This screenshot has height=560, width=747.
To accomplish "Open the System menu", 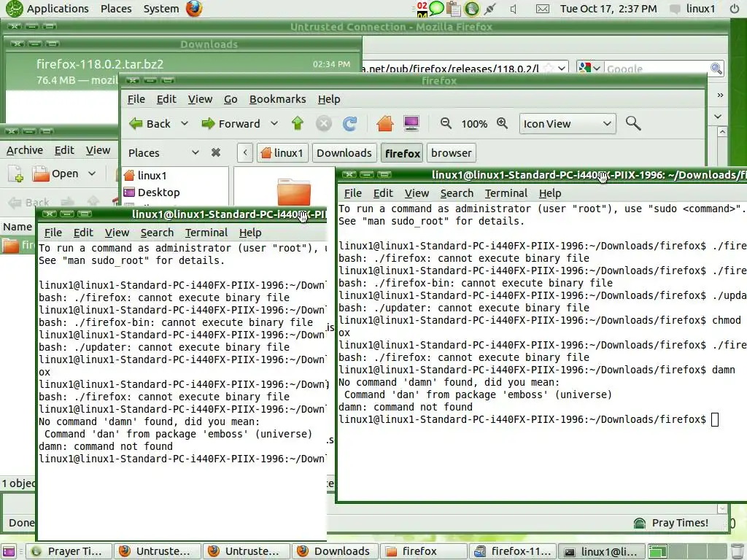I will click(x=161, y=9).
